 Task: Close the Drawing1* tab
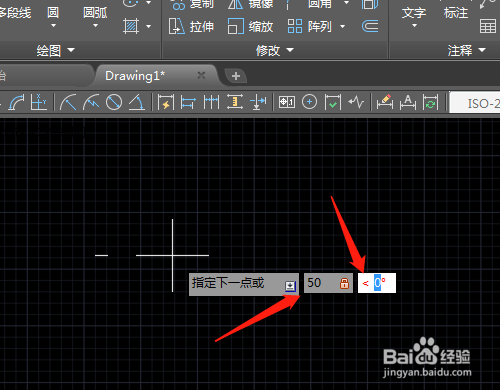[201, 76]
